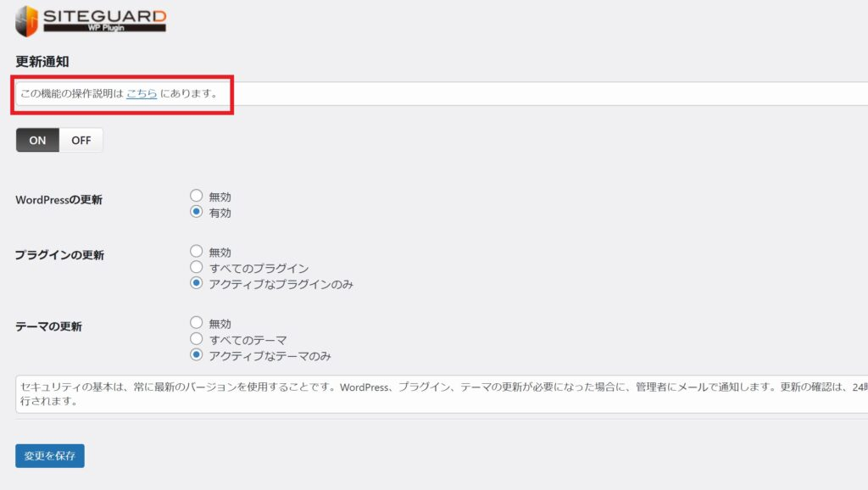This screenshot has width=868, height=490.
Task: Click the WordPressの更新 section label
Action: (x=58, y=200)
